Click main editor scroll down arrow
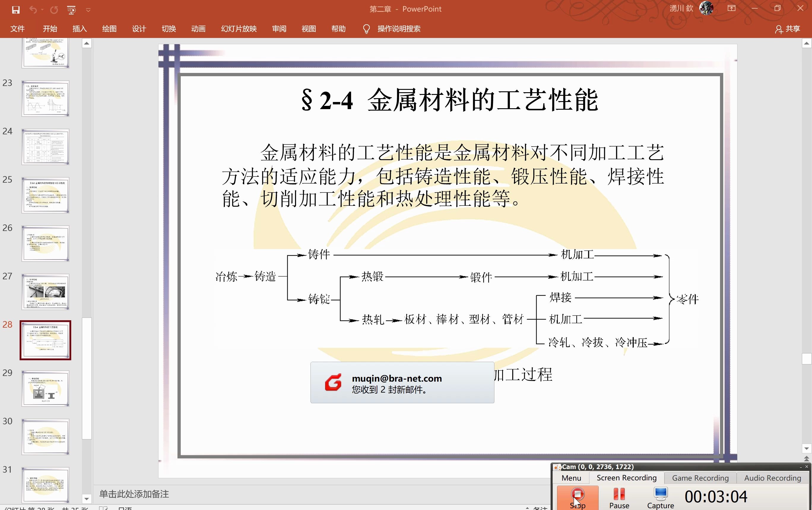Viewport: 812px width, 510px height. pyautogui.click(x=806, y=448)
